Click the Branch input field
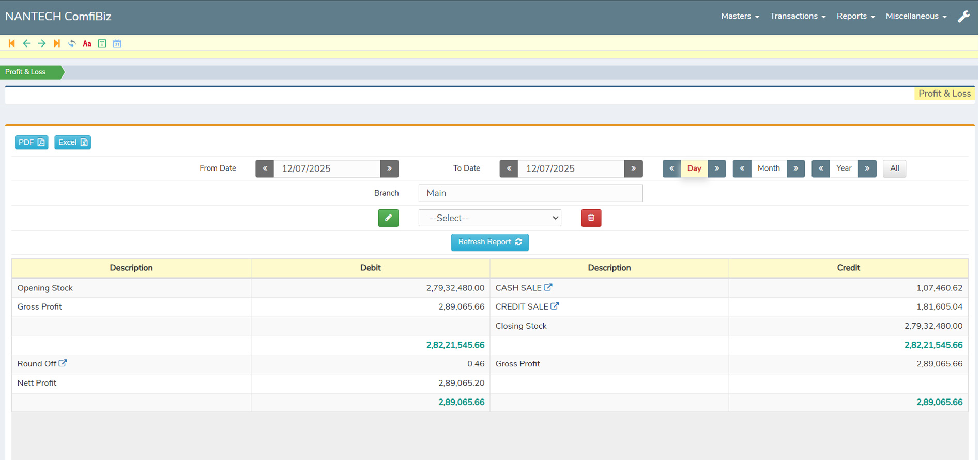Image resolution: width=980 pixels, height=460 pixels. pyautogui.click(x=530, y=193)
